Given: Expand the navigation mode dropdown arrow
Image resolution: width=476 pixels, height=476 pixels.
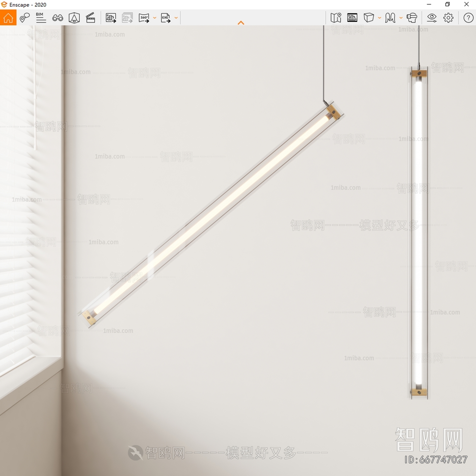Looking at the screenshot, I should 401,18.
